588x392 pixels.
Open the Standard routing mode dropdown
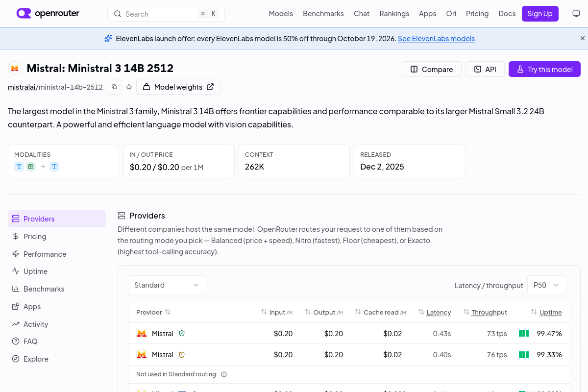click(167, 285)
